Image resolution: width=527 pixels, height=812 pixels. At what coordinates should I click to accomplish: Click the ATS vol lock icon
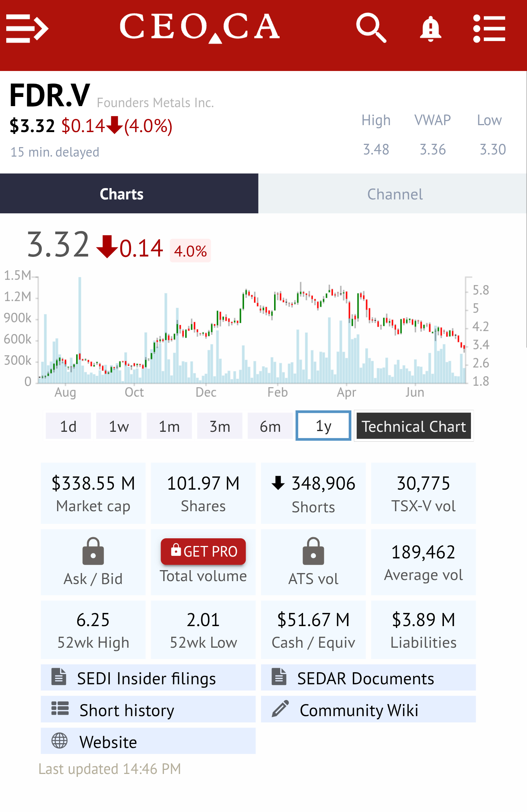pos(313,551)
